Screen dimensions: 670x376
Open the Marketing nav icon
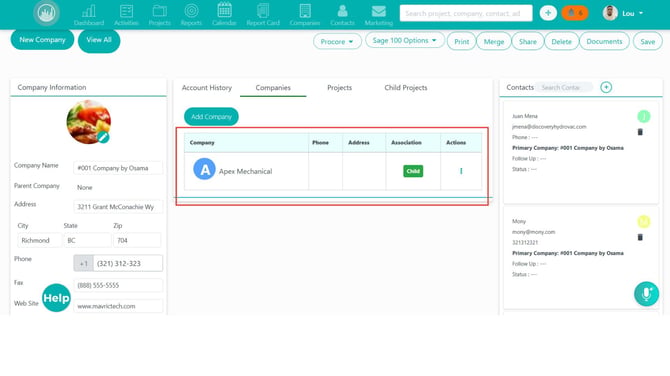coord(379,15)
